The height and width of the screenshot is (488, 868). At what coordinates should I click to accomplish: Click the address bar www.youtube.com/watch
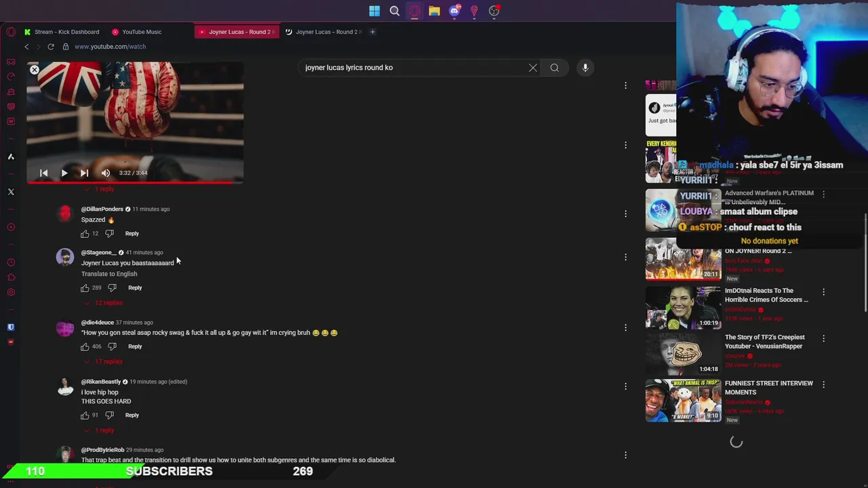(x=110, y=47)
